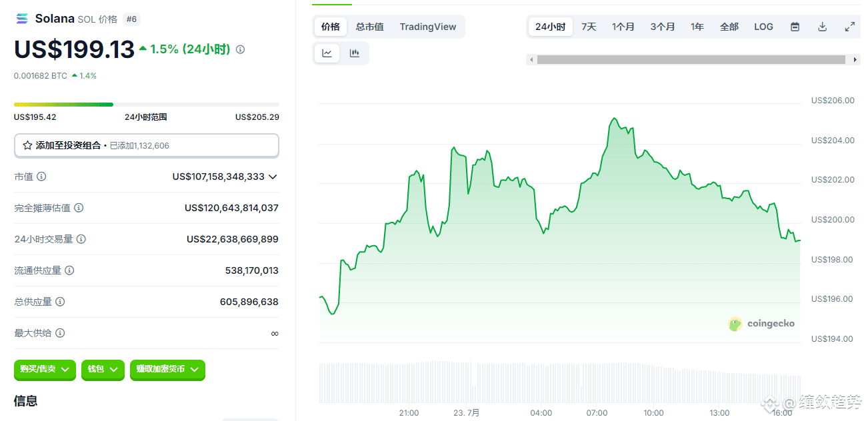Click the 信息 section heading
This screenshot has height=421, width=868.
click(x=25, y=401)
